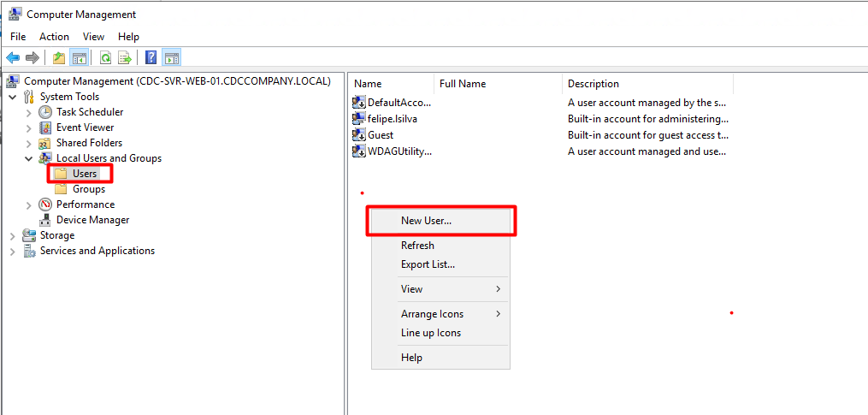The width and height of the screenshot is (868, 415).
Task: Select Performance label in tree
Action: click(86, 205)
